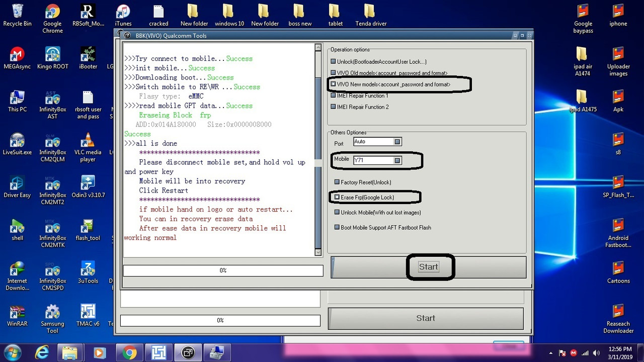The width and height of the screenshot is (644, 362).
Task: Click the 0% progress bar in Qualcomm Tools
Action: coord(223,270)
